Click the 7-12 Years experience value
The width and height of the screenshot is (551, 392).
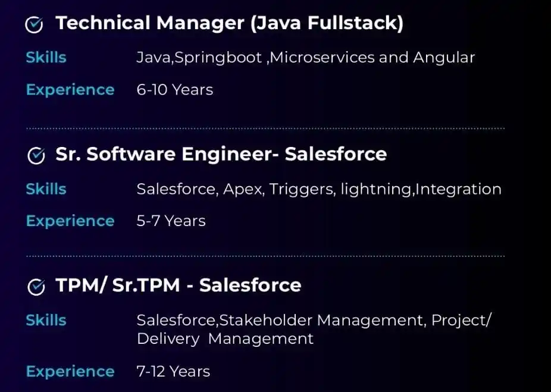click(173, 372)
